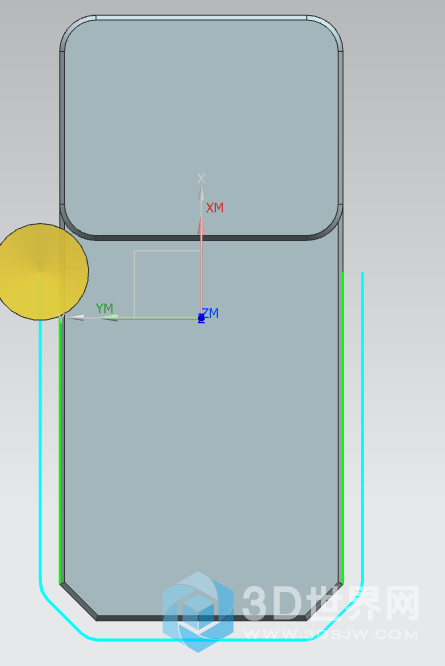
Task: Click the green YM axis label
Action: click(x=104, y=308)
